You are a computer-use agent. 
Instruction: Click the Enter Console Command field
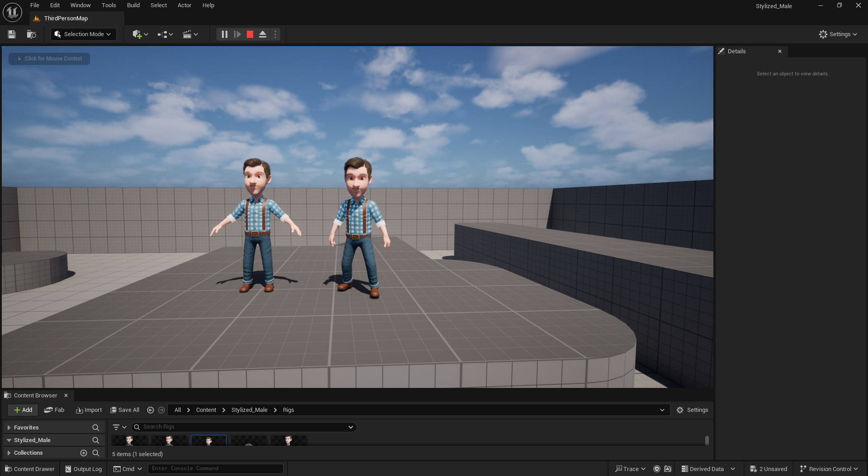tap(216, 469)
